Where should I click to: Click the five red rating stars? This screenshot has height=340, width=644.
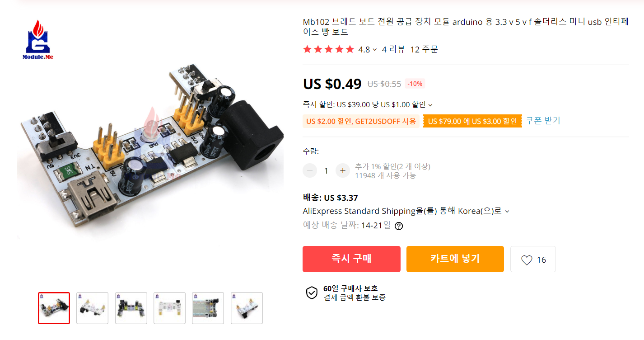[329, 49]
